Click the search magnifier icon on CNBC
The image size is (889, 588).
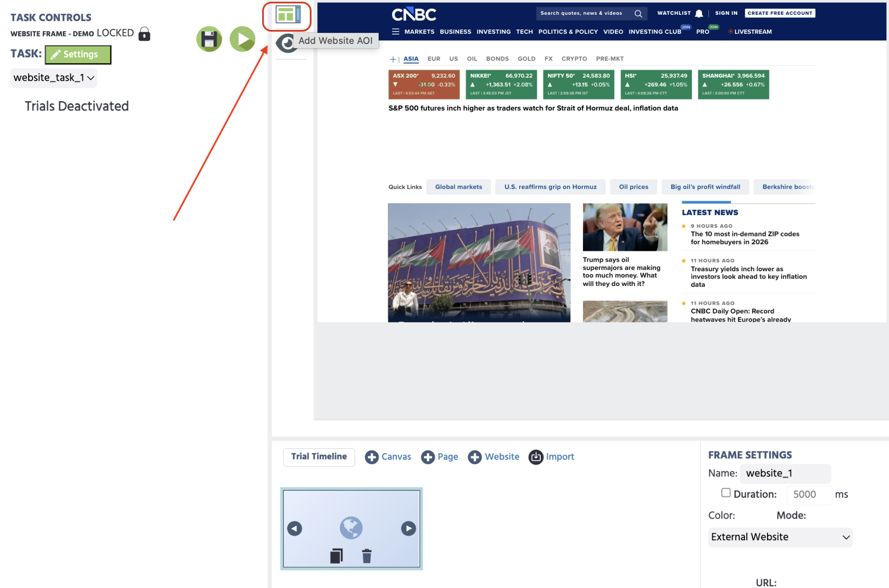(638, 13)
